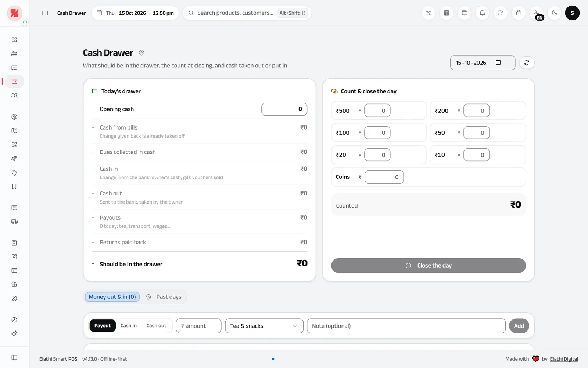Click the ₹500 note count field
Screen dimensions: 588x368
pos(377,110)
